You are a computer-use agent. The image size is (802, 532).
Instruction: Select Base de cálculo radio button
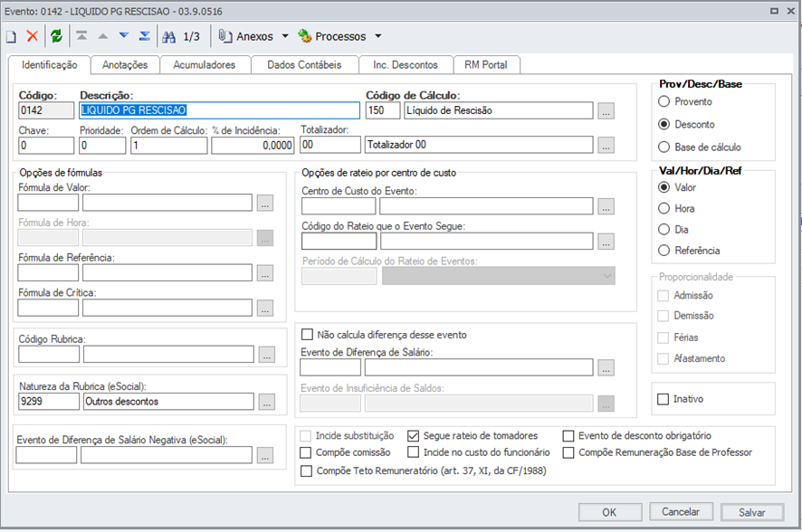click(664, 147)
